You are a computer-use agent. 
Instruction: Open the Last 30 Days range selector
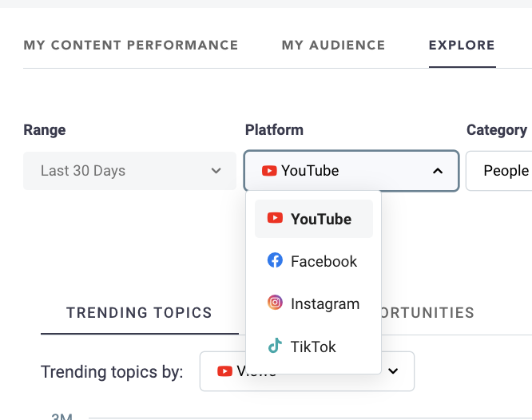[129, 171]
